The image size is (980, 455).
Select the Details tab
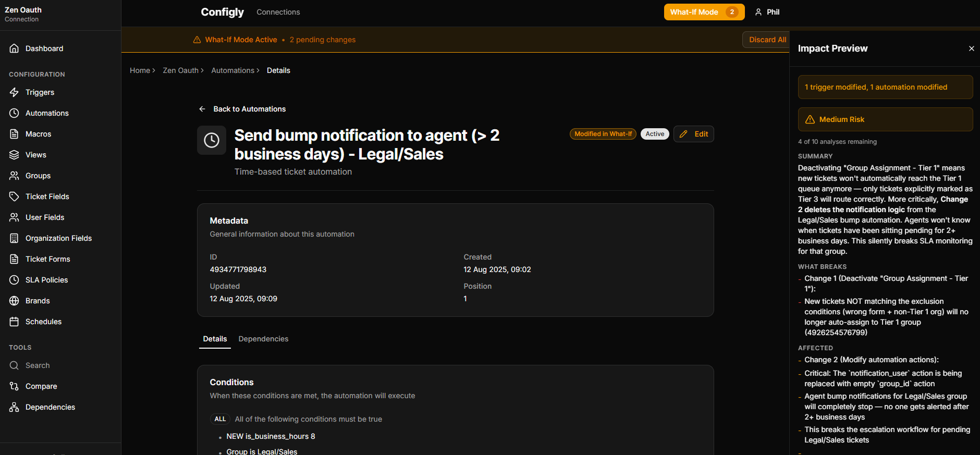[x=215, y=339]
